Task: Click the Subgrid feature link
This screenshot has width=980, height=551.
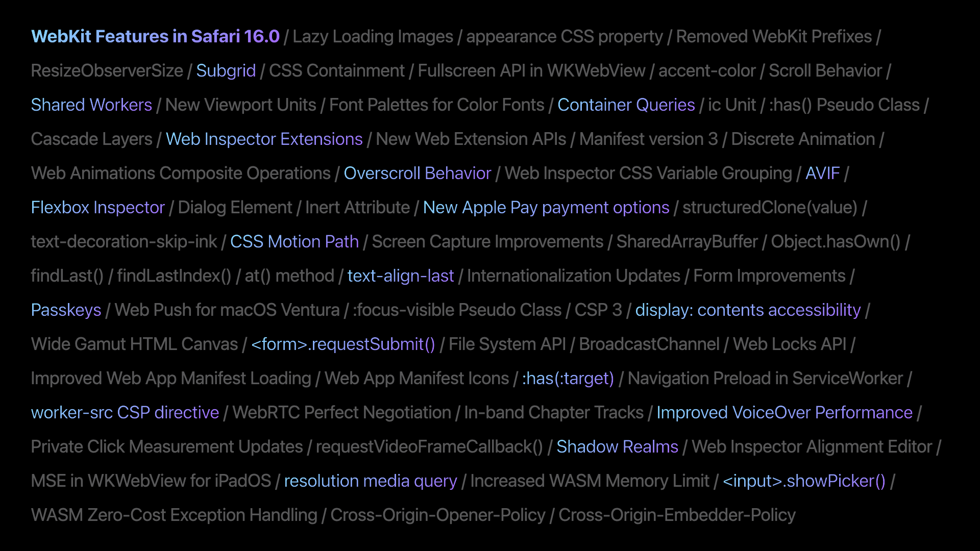Action: (x=226, y=70)
